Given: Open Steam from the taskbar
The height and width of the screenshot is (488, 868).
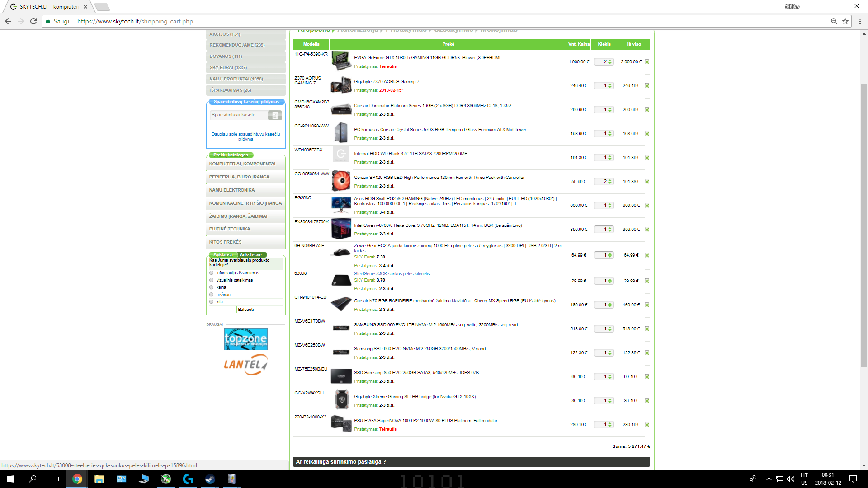Looking at the screenshot, I should point(210,479).
